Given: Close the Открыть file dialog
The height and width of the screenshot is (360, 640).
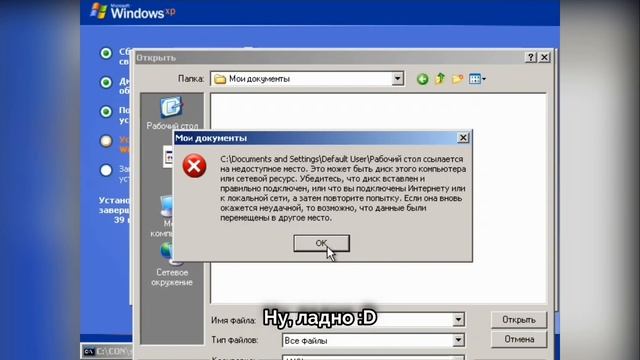Looking at the screenshot, I should pyautogui.click(x=544, y=57).
